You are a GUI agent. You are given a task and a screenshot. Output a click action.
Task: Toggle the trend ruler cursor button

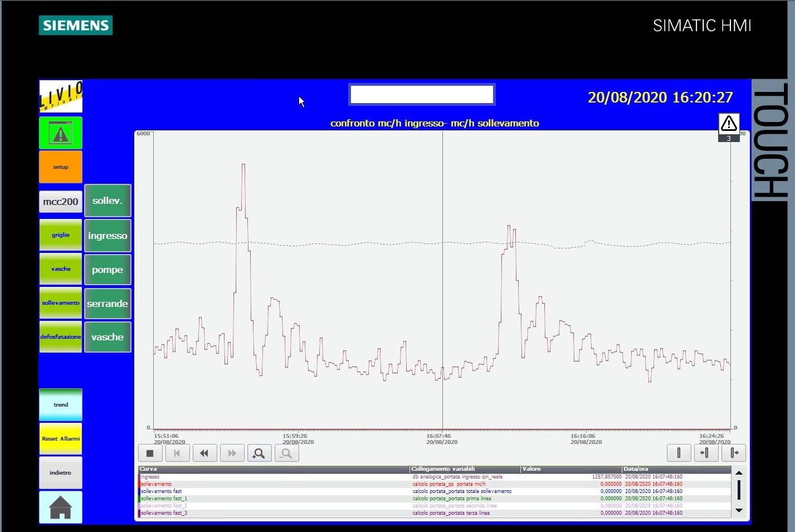[679, 453]
